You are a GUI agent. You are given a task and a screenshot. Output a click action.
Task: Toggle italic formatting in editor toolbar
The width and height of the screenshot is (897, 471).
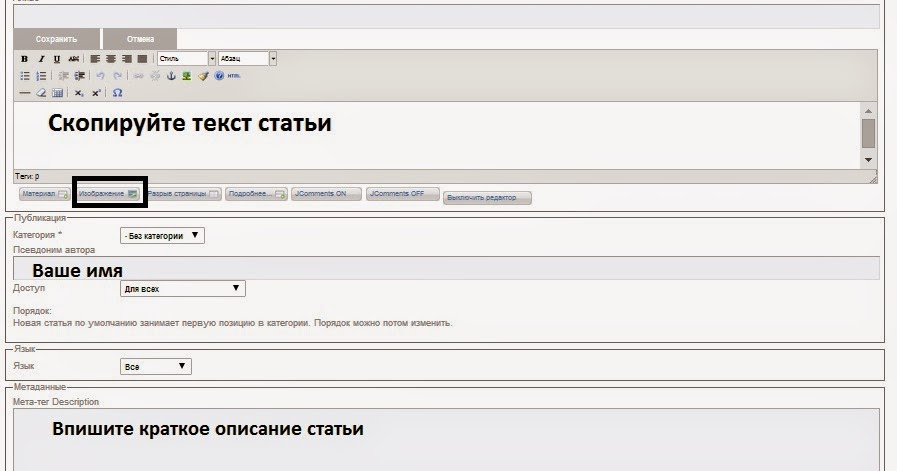point(41,59)
